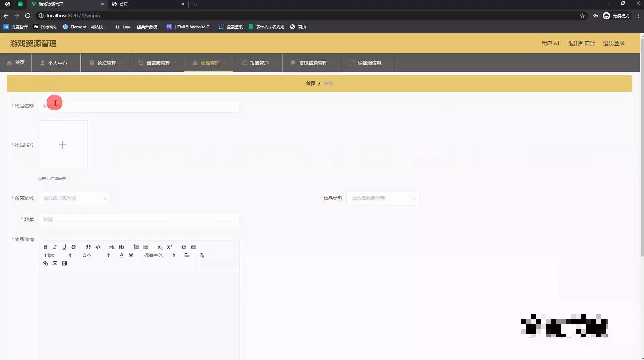Toggle italic formatting in the editor
Screen dimensions: 644x360
[55, 247]
